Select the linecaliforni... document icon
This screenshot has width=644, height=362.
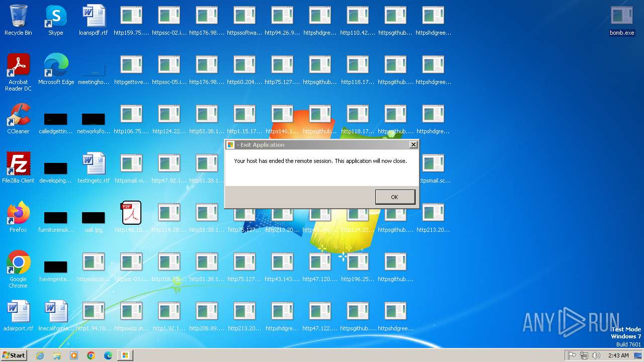[x=56, y=316]
